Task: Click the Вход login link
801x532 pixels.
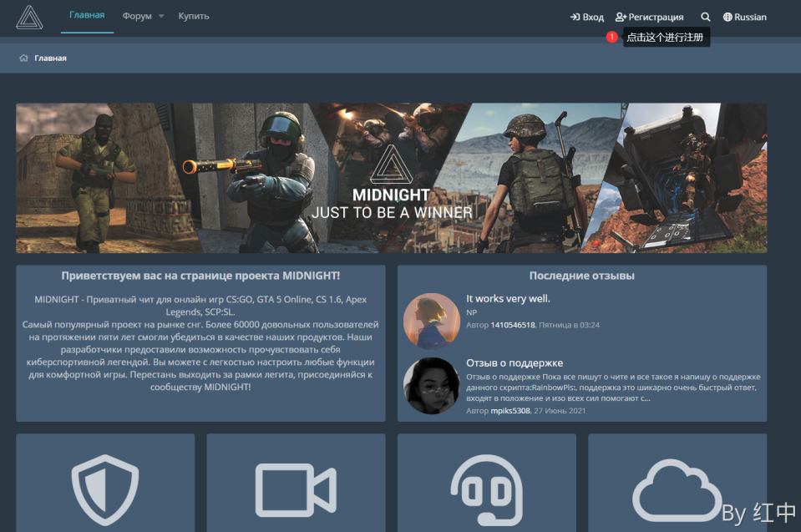Action: tap(587, 17)
